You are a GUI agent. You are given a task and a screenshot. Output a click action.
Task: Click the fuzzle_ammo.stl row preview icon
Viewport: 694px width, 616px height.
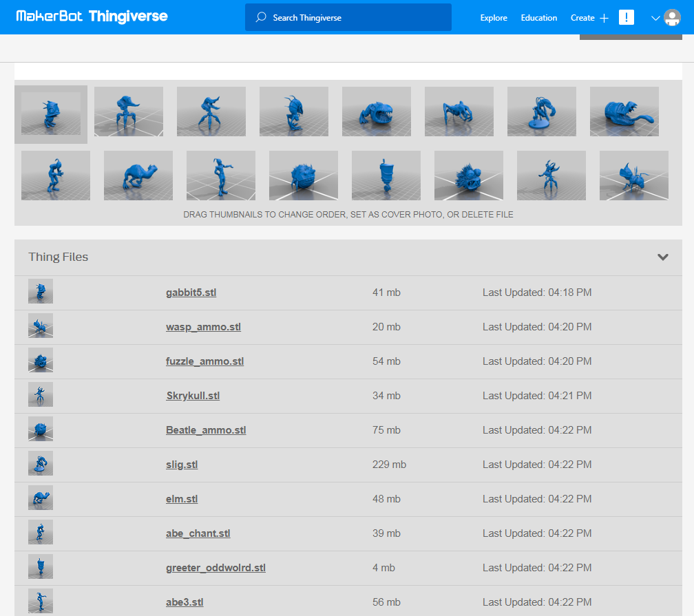coord(41,360)
